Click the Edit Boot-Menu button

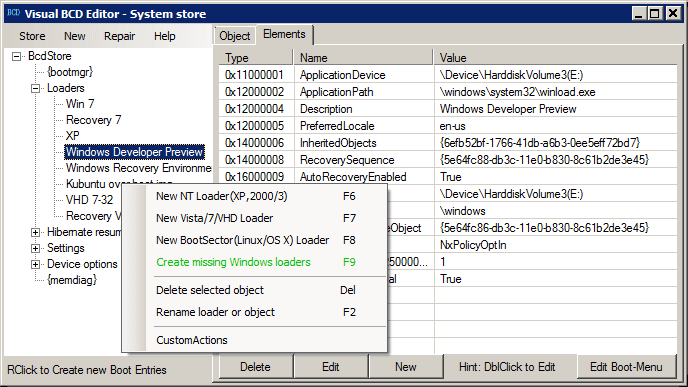(x=626, y=367)
